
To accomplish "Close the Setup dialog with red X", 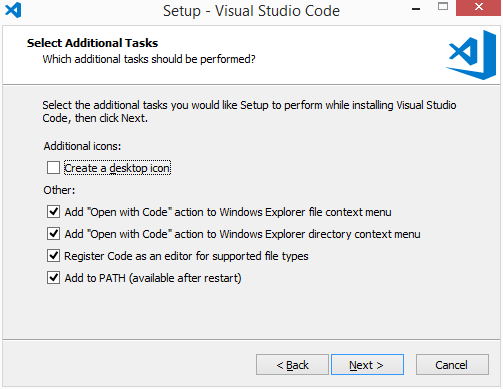I will pyautogui.click(x=479, y=7).
